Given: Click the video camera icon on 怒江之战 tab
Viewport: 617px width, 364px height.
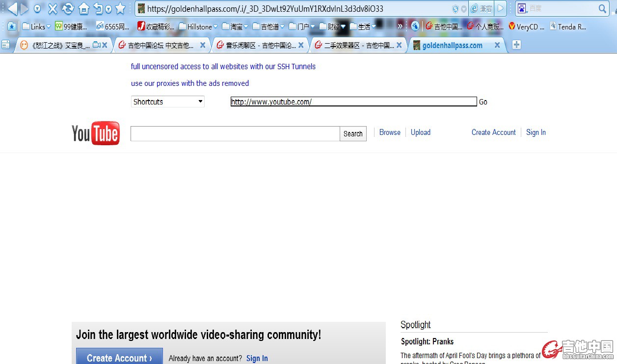Looking at the screenshot, I should tap(96, 45).
